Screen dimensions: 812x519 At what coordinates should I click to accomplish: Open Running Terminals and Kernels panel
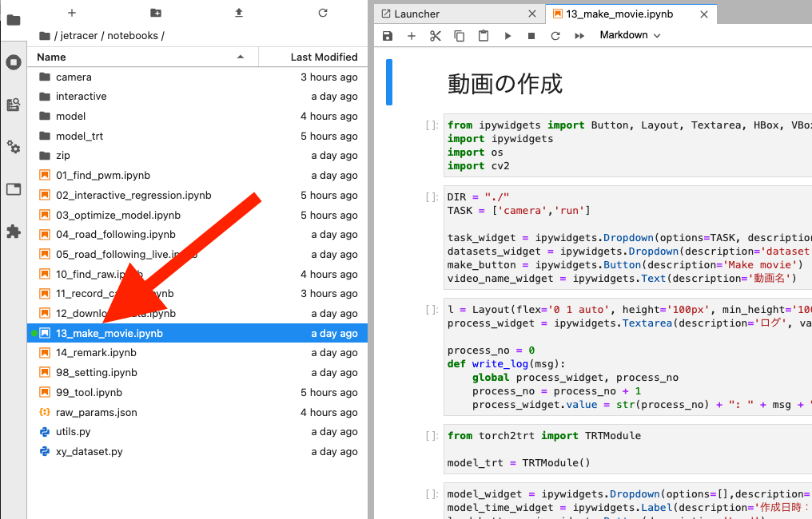click(14, 62)
